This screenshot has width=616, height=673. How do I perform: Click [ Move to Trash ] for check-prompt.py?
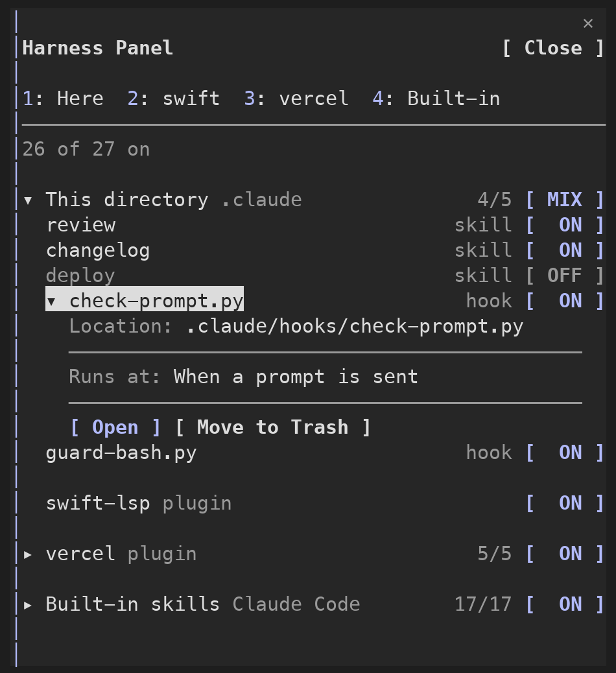[272, 427]
